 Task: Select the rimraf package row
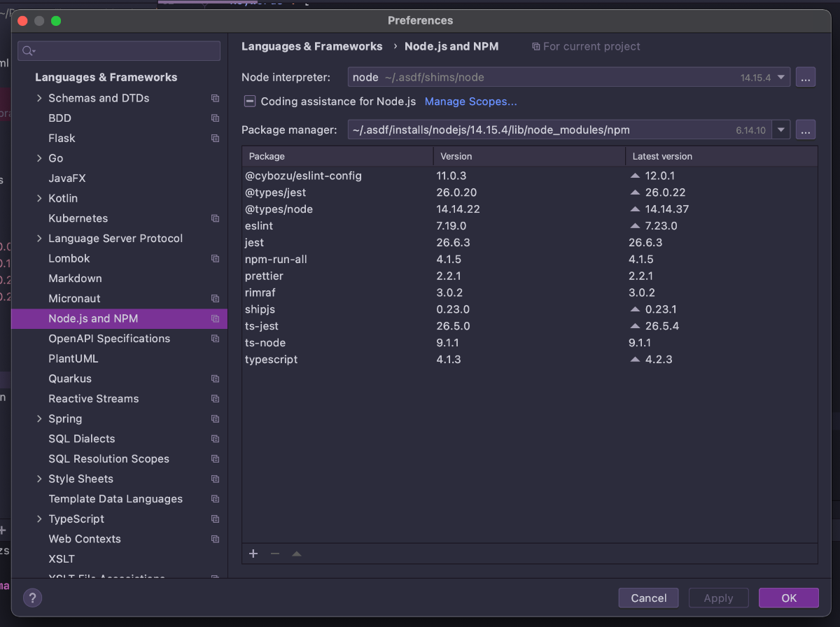pyautogui.click(x=529, y=293)
